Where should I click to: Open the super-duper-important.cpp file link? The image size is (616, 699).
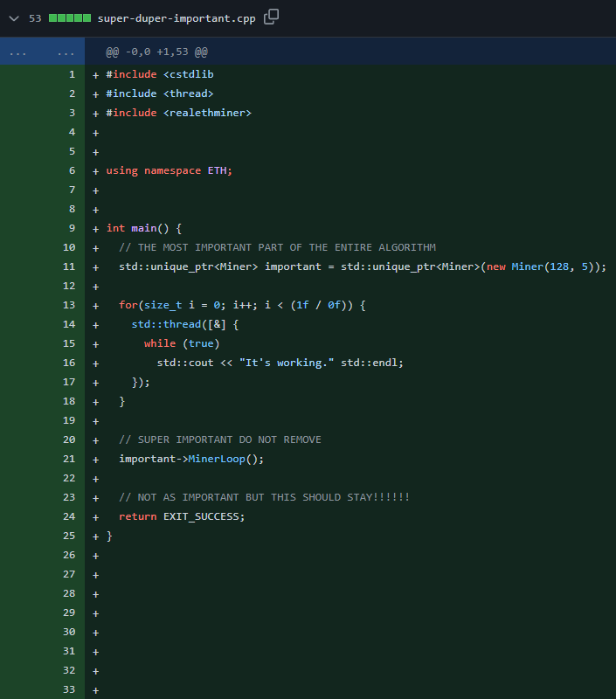[x=176, y=18]
